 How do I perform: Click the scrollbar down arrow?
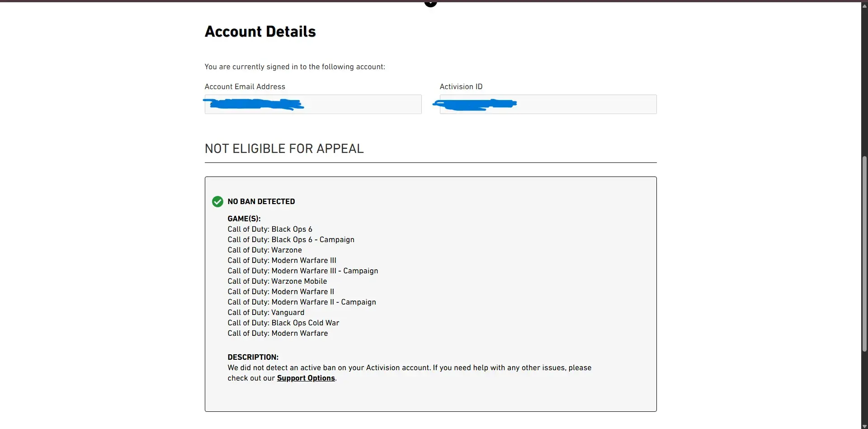(864, 426)
